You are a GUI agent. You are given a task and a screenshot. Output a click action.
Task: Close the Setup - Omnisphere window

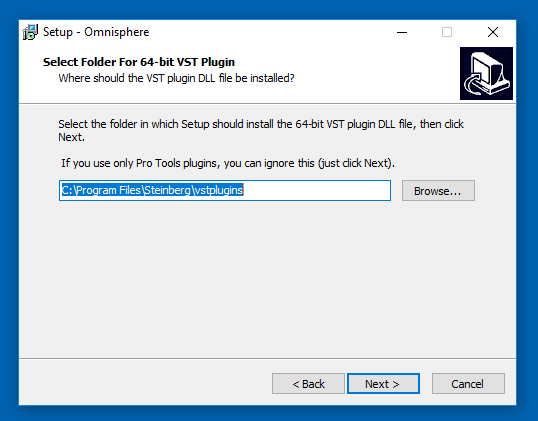(x=493, y=32)
